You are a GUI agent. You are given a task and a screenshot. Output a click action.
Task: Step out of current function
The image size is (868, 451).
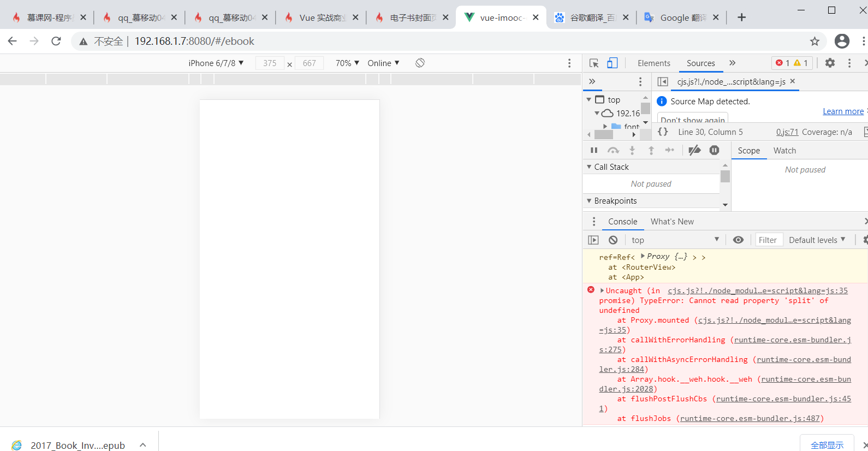click(651, 150)
